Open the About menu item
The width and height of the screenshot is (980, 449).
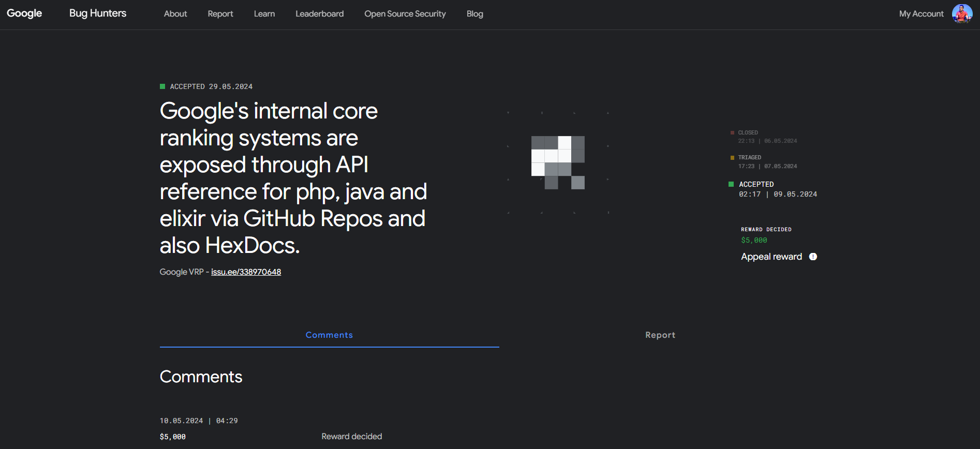click(175, 14)
